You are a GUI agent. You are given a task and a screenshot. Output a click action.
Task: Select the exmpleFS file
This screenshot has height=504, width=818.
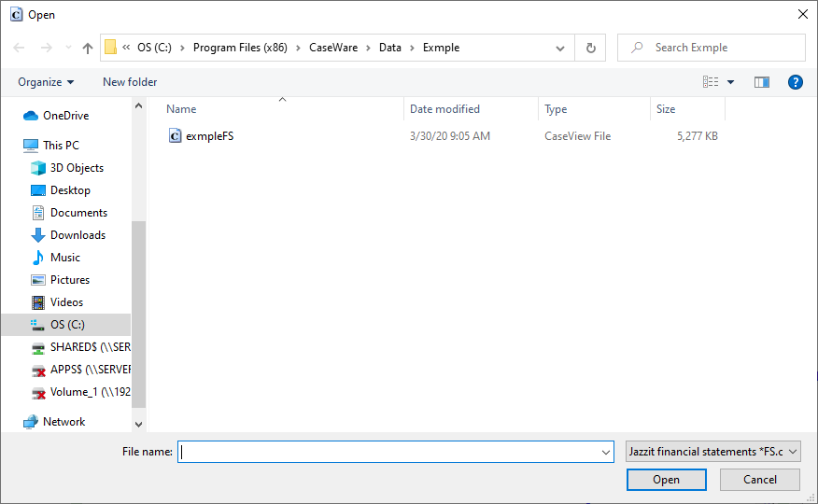(x=209, y=136)
